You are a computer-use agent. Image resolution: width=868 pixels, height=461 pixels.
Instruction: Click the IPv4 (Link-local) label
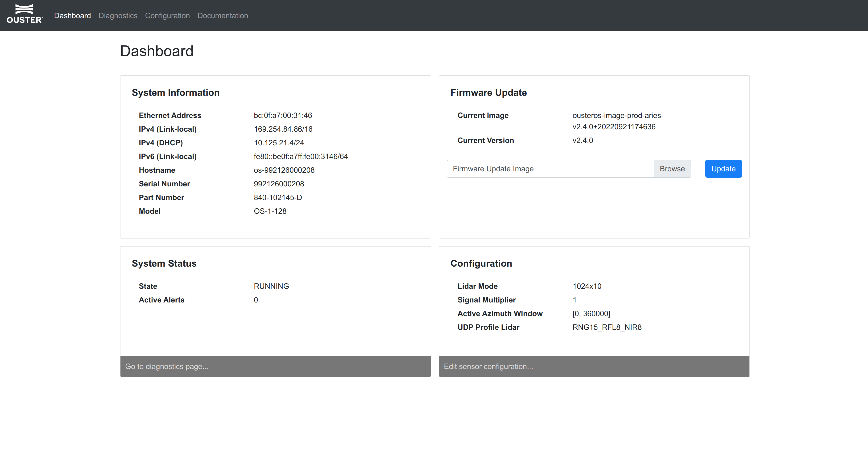(x=167, y=129)
